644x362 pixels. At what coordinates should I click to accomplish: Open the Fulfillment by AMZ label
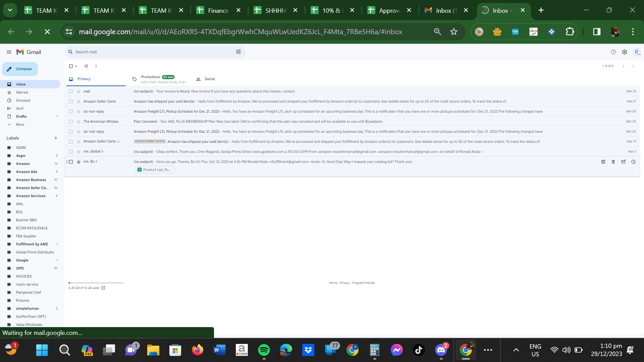coord(32,244)
